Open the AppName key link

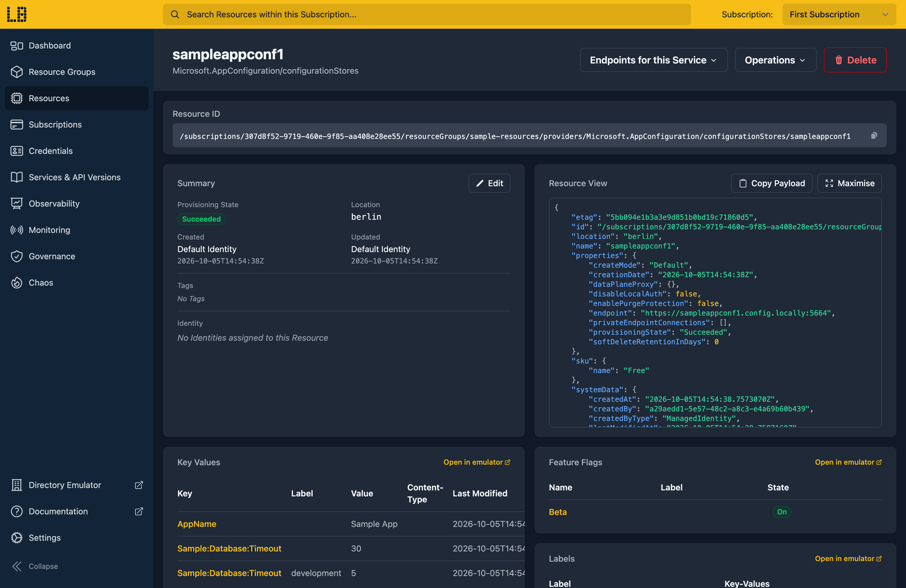197,524
